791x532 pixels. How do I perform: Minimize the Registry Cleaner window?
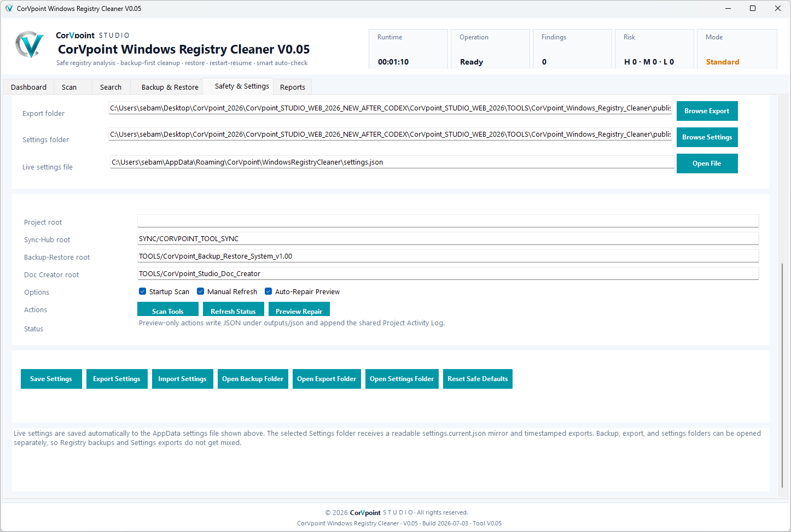tap(728, 8)
